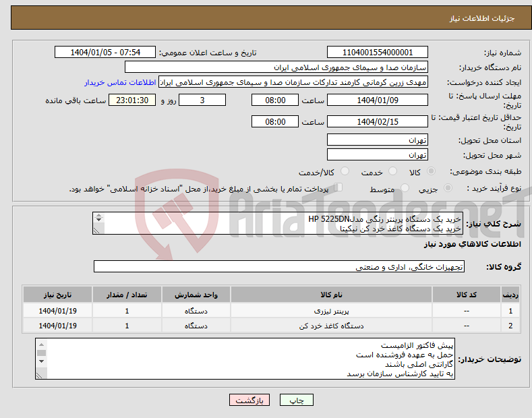Click delivery city field تهران
This screenshot has height=418, width=532.
[378, 154]
